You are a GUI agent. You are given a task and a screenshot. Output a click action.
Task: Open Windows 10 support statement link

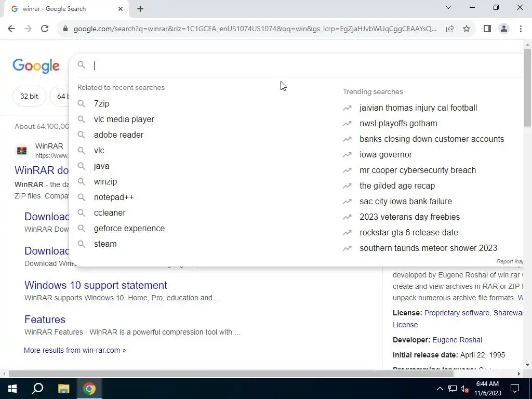click(x=96, y=285)
